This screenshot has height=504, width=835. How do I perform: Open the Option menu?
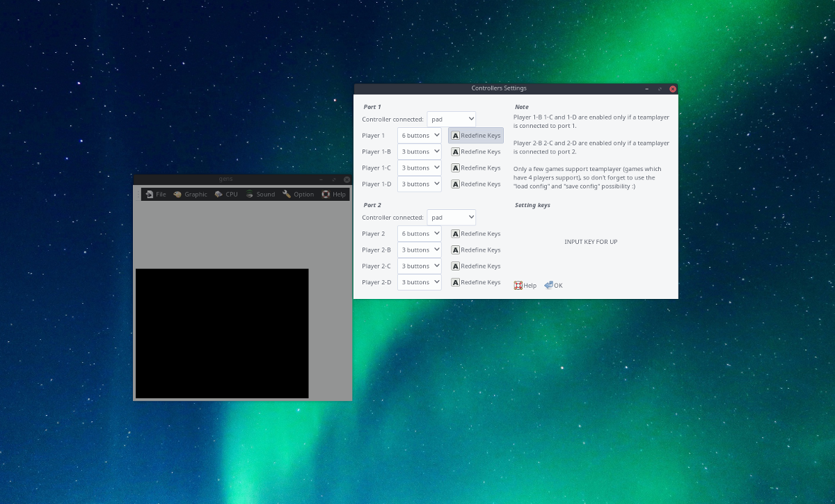(299, 194)
